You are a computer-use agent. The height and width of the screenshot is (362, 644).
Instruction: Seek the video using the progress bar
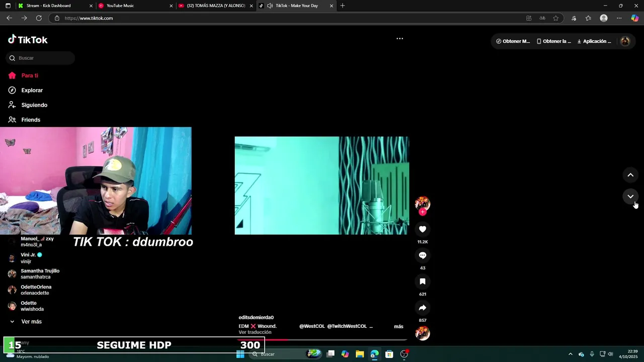(322, 340)
